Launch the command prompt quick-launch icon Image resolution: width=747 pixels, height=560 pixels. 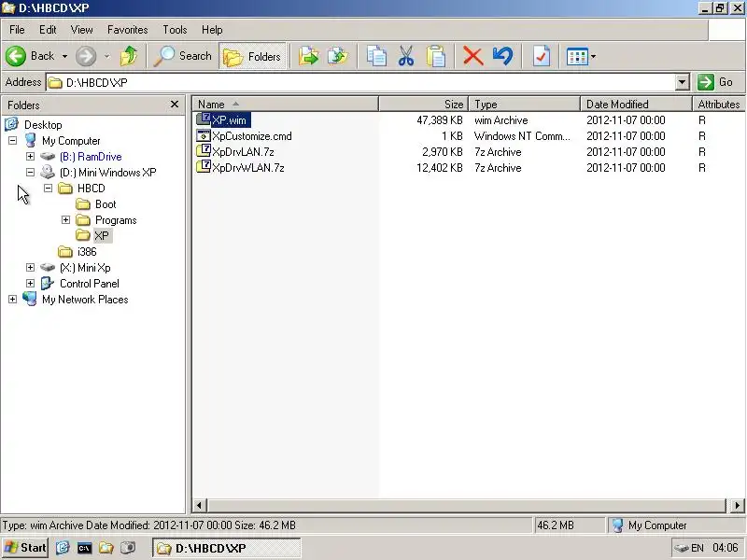point(84,548)
